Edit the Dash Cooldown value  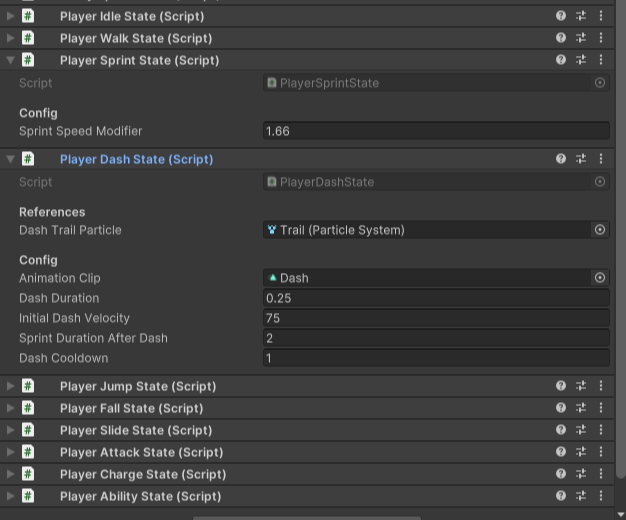[x=436, y=358]
